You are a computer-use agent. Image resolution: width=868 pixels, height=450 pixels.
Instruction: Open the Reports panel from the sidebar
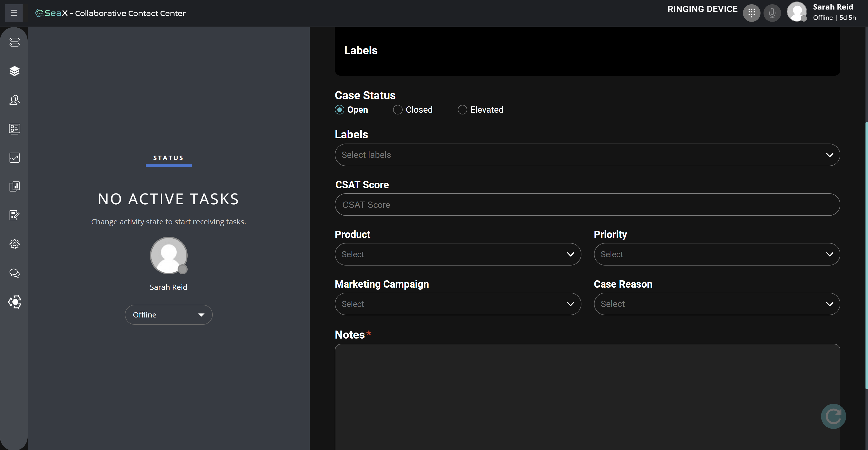14,187
